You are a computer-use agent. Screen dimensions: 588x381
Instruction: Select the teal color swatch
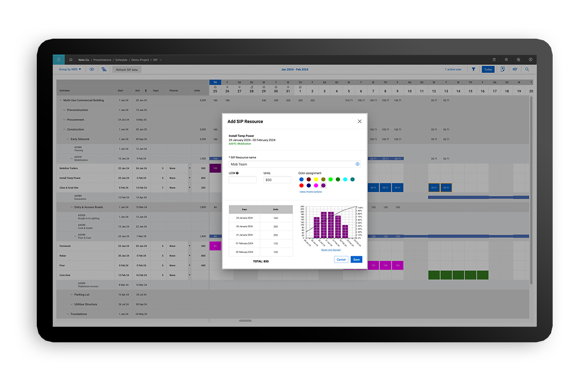tap(352, 179)
